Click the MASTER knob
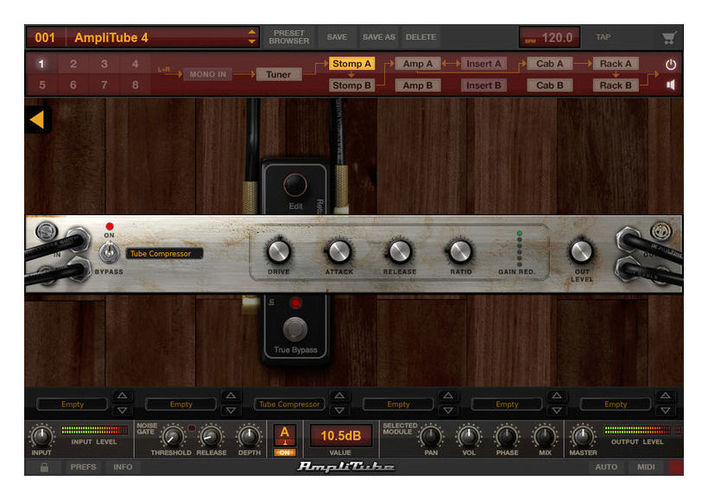708x500 pixels. (x=582, y=436)
